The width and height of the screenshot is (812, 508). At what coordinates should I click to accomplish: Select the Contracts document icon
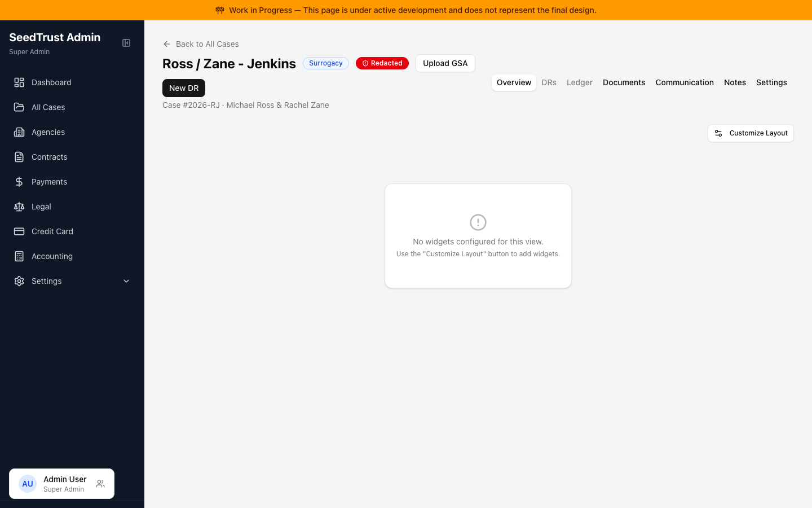pos(19,157)
